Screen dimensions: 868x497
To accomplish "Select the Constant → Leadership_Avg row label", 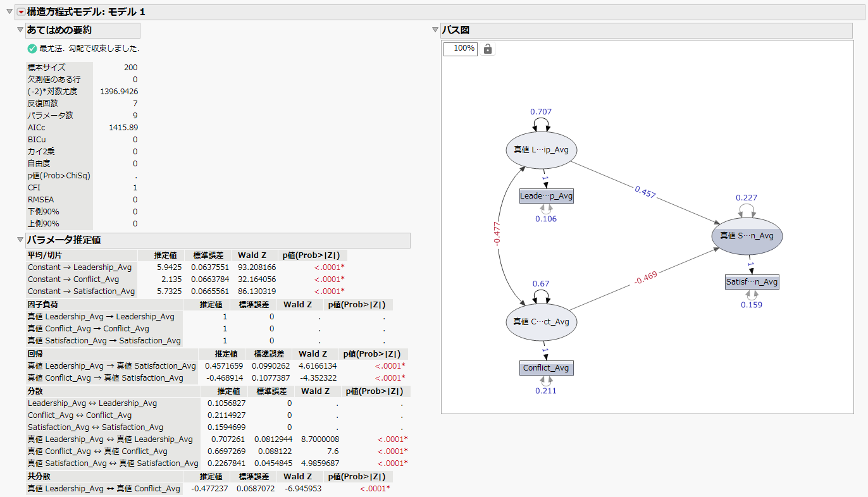I will (80, 267).
